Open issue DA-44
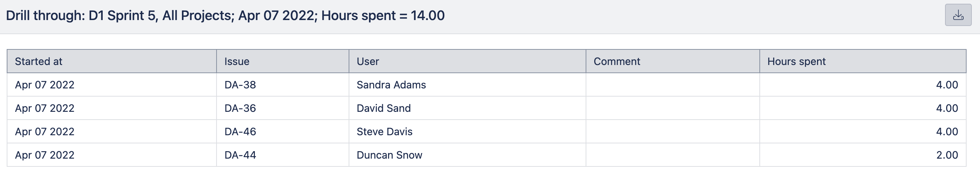980x185 pixels. (x=240, y=155)
